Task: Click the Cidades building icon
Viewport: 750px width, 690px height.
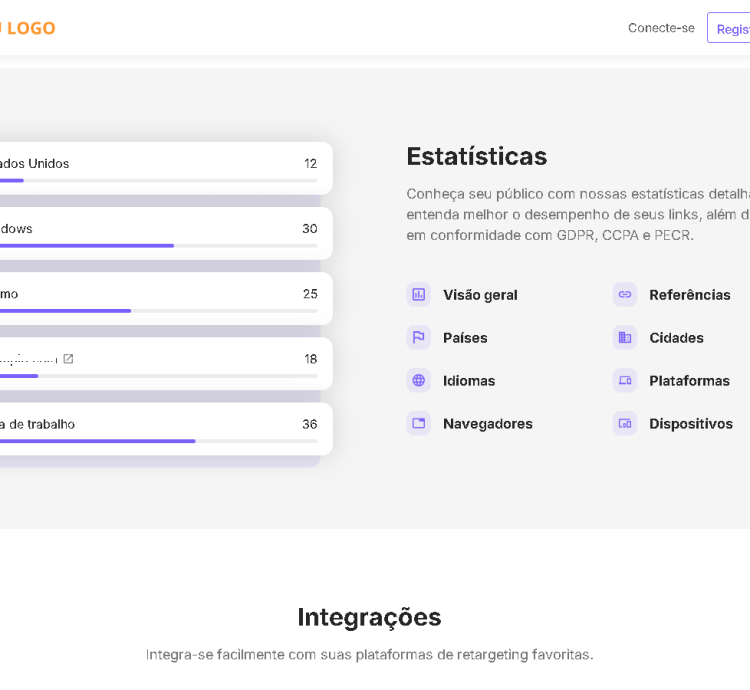Action: (x=625, y=338)
